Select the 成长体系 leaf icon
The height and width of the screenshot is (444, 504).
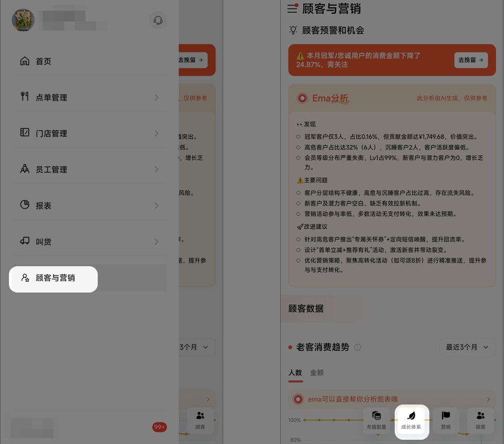coord(412,420)
